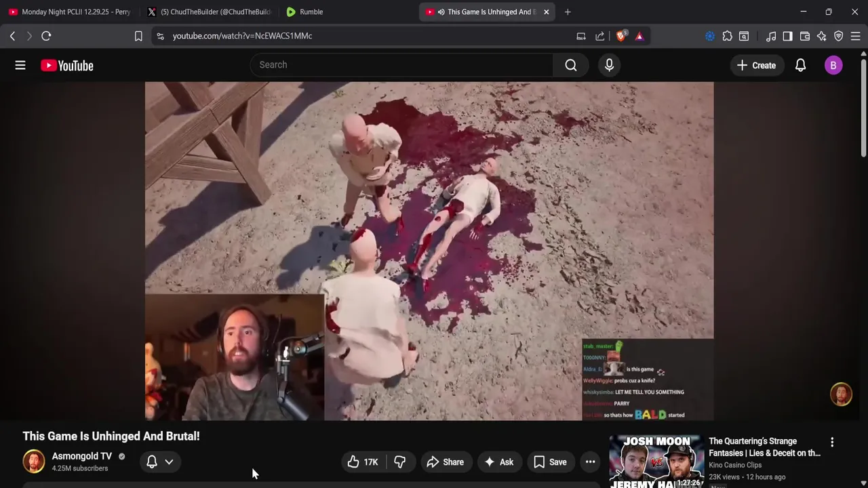Open account menu avatar labeled B
The height and width of the screenshot is (488, 868).
(833, 65)
